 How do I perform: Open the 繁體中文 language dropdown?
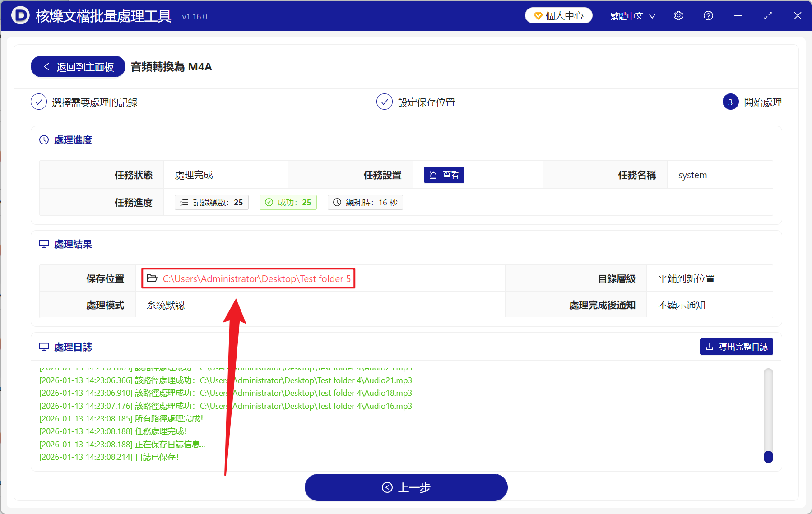click(x=632, y=15)
